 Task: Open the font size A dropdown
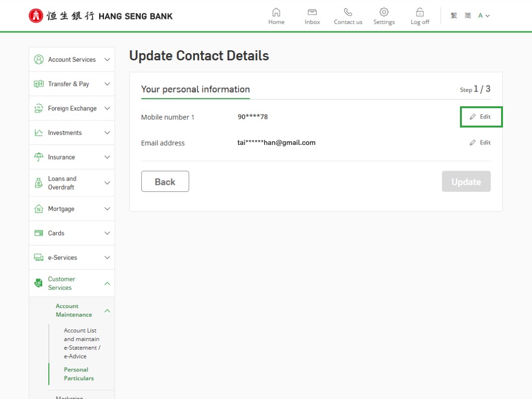click(x=484, y=16)
